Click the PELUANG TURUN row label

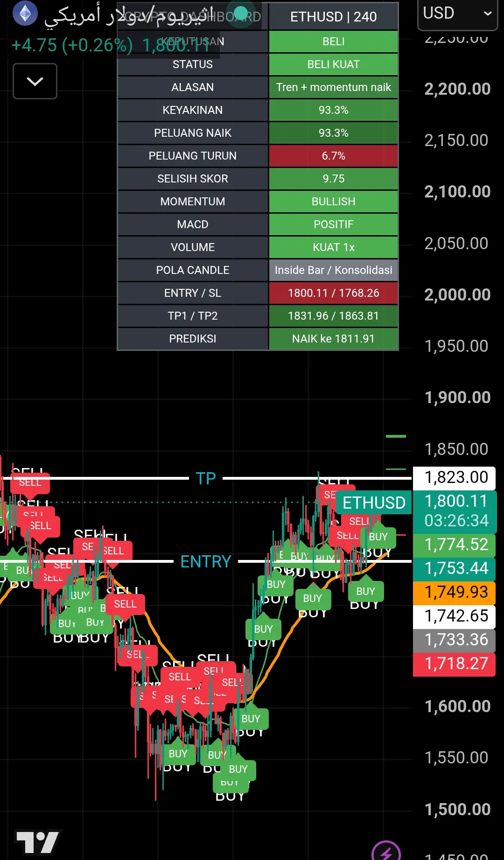pos(193,156)
